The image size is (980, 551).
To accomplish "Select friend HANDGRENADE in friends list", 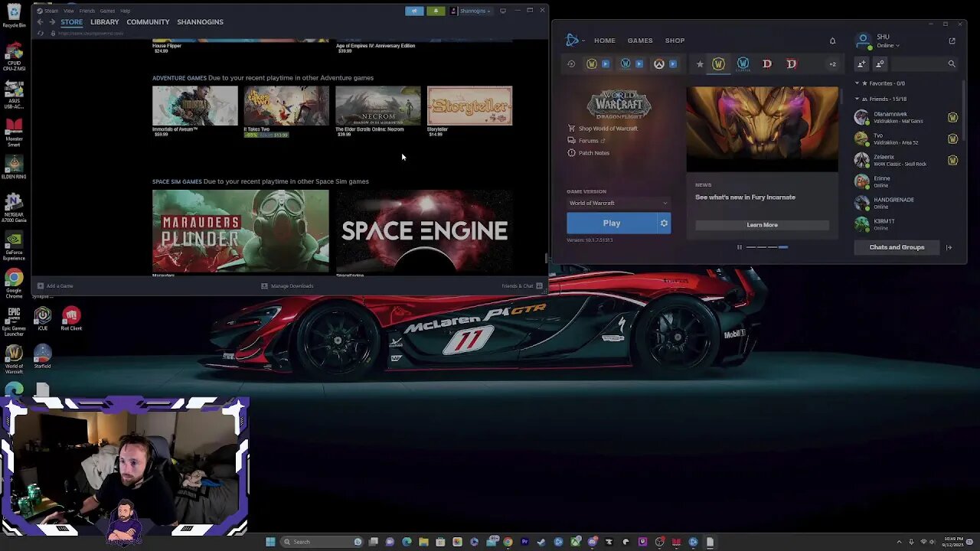I will point(906,203).
